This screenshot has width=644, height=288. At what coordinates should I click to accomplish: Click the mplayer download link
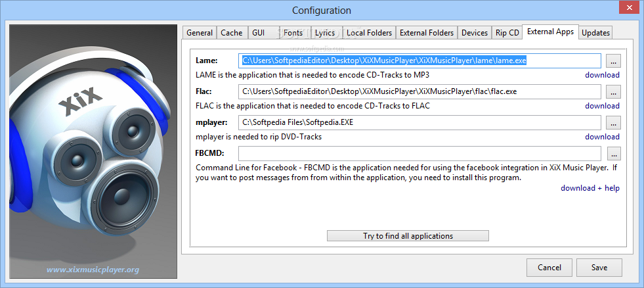602,137
